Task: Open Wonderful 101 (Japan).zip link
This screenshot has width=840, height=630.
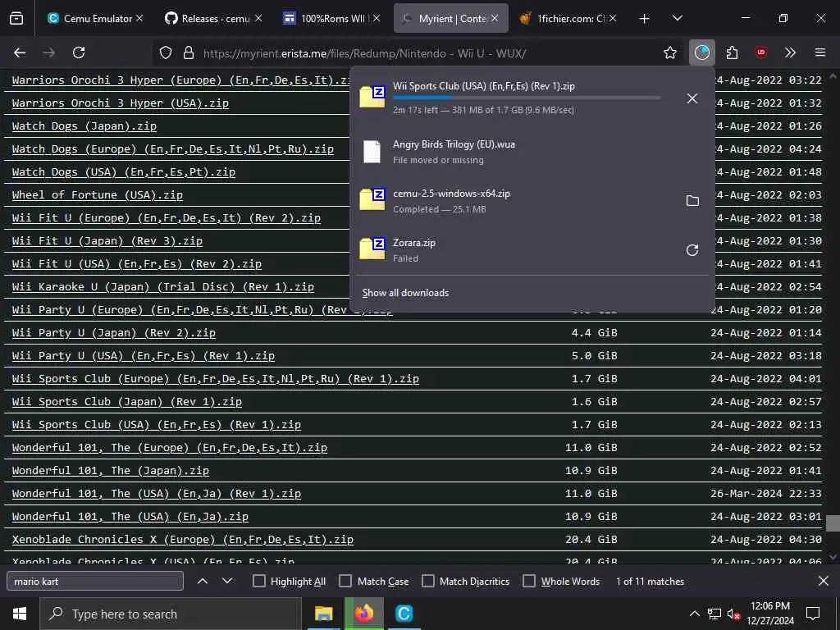Action: point(111,471)
